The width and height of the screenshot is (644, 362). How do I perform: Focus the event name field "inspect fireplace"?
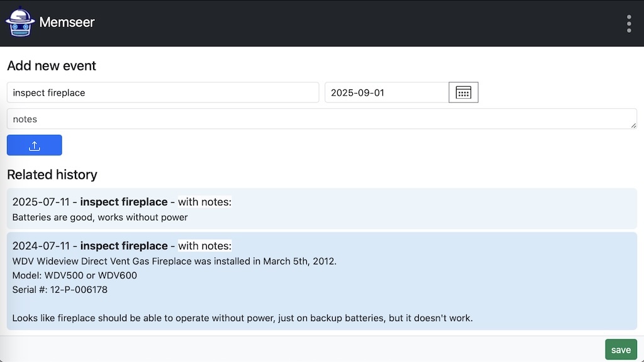(x=163, y=93)
